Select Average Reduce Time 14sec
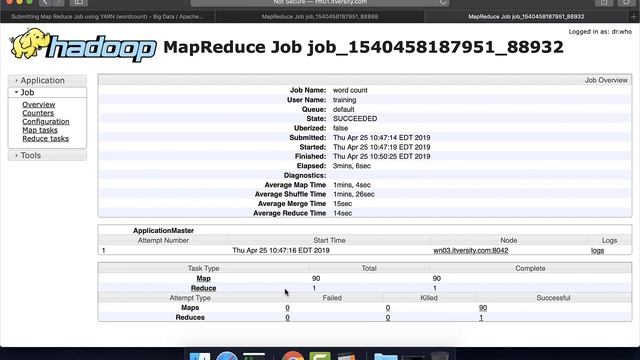640x360 pixels. 342,213
